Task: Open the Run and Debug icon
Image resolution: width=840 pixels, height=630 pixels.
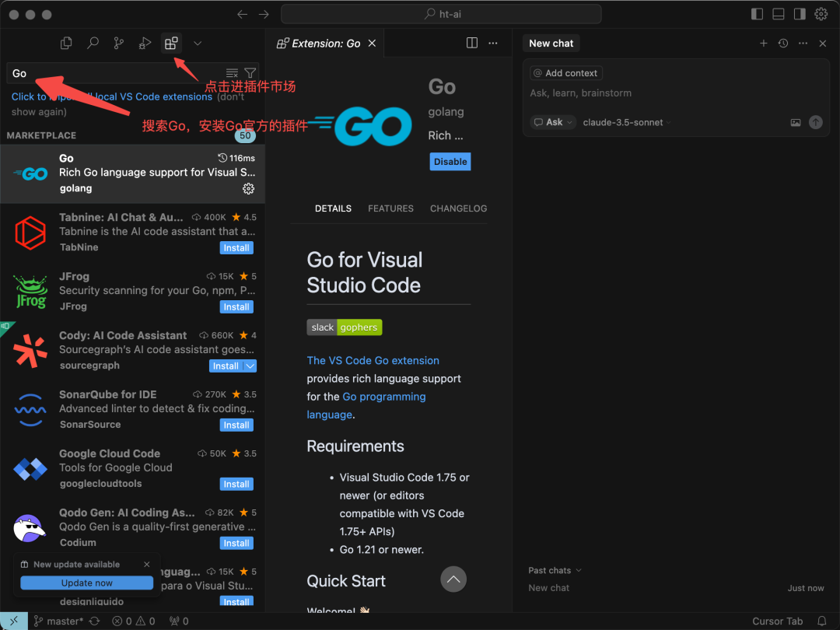Action: [x=145, y=44]
